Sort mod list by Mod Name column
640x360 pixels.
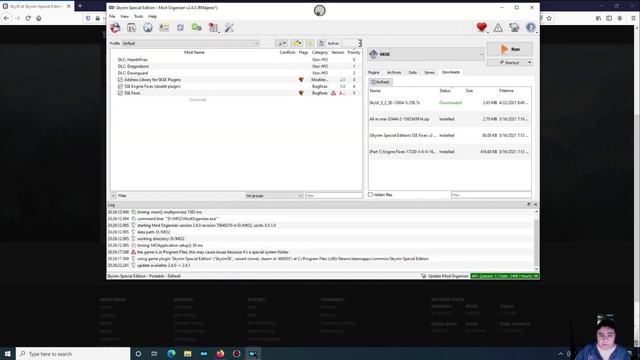(x=194, y=52)
